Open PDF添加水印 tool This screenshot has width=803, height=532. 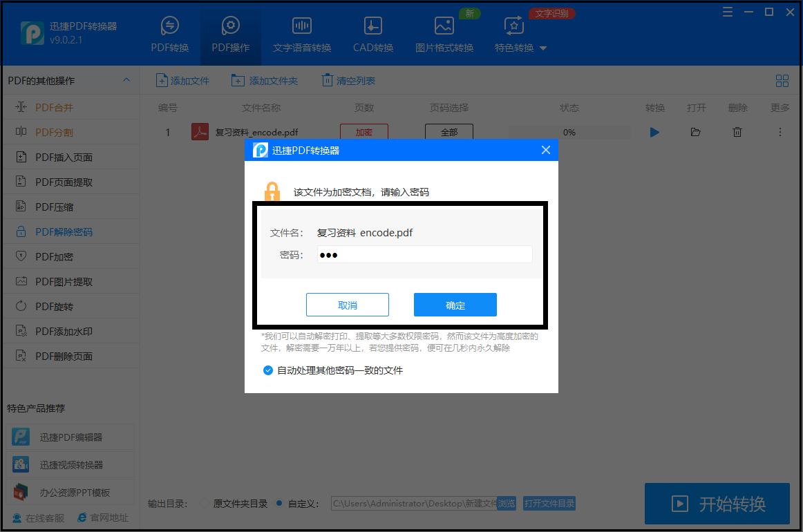(55, 330)
